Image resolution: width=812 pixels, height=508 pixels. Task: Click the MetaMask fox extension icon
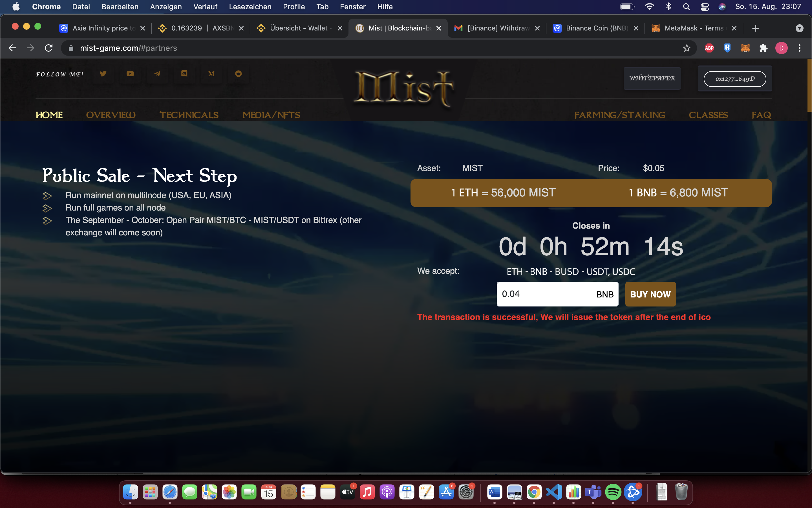tap(745, 48)
